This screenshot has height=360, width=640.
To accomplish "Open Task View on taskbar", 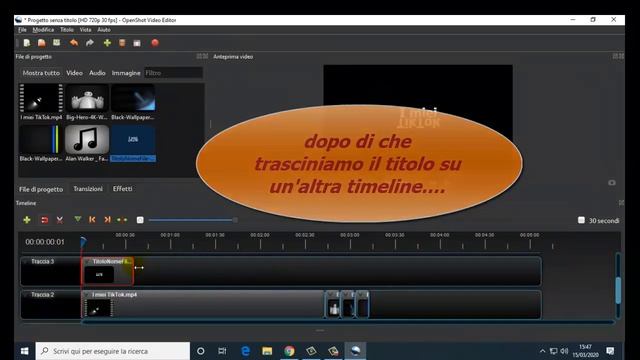I will pyautogui.click(x=222, y=351).
